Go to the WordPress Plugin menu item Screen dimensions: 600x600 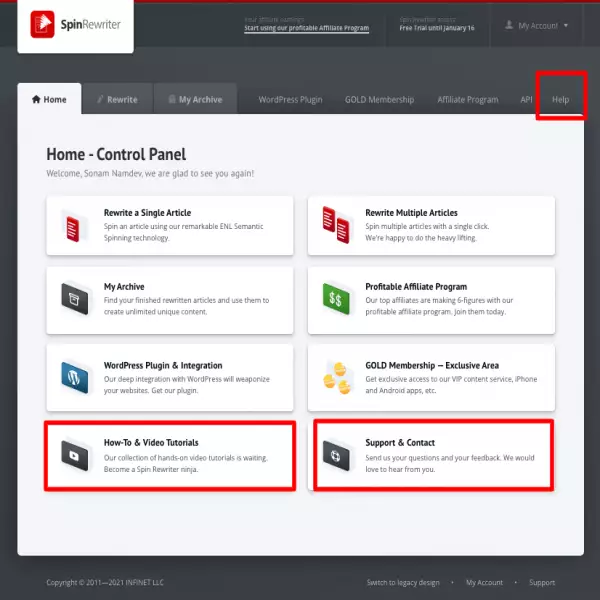tap(290, 99)
